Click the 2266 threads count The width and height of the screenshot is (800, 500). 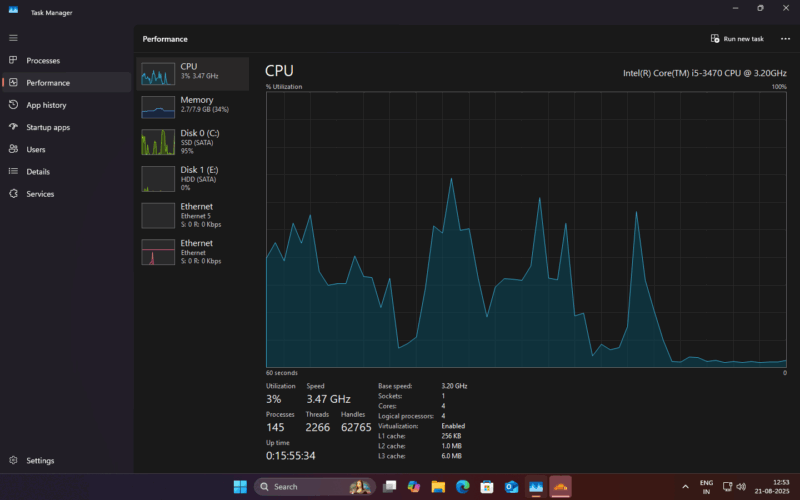pyautogui.click(x=317, y=428)
